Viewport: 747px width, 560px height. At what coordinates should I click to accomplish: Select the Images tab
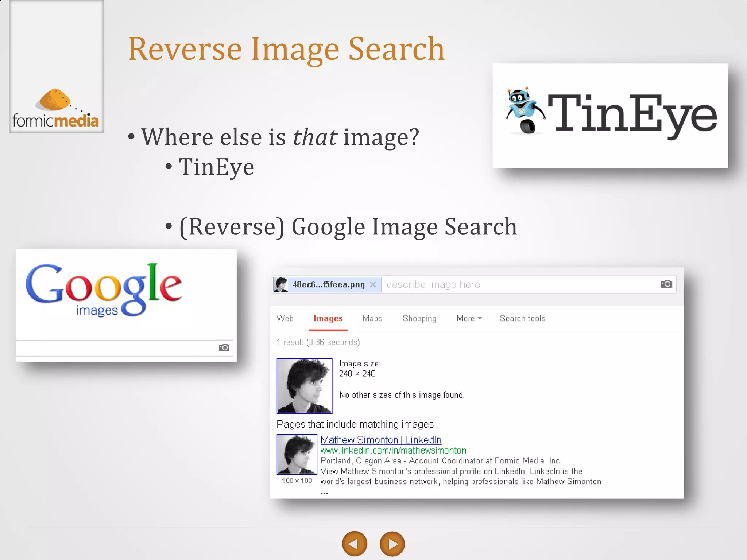(328, 318)
